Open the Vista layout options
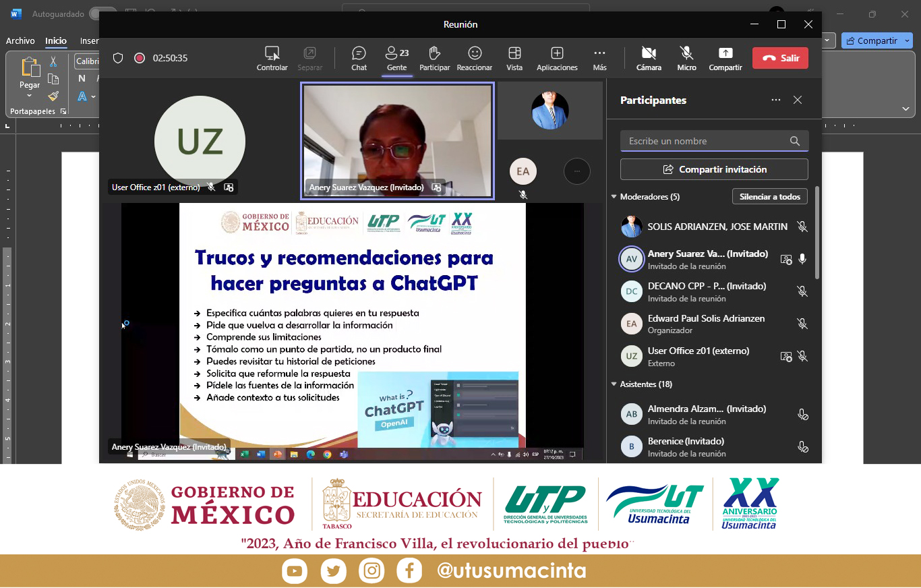The width and height of the screenshot is (921, 588). point(514,58)
